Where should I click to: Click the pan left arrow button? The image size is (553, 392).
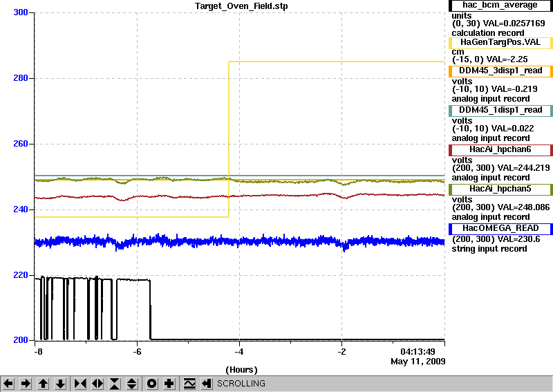pos(8,384)
